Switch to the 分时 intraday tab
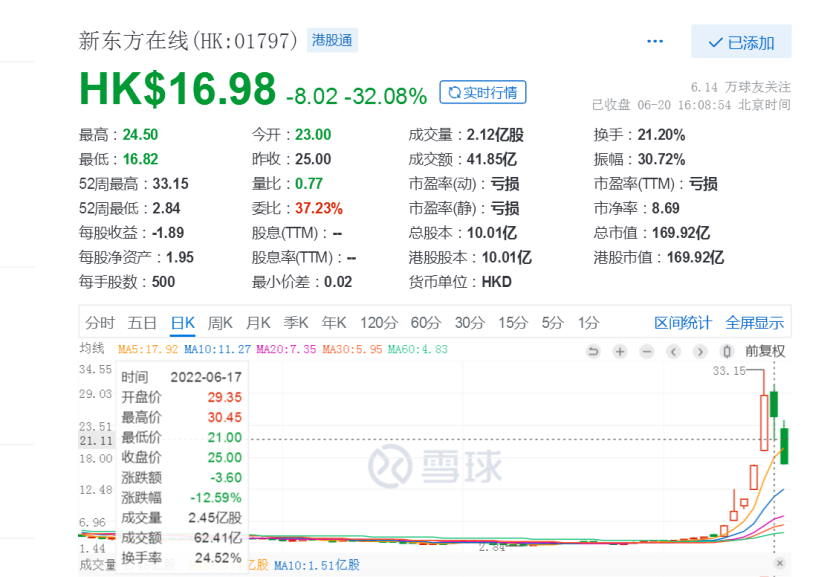 coord(100,322)
